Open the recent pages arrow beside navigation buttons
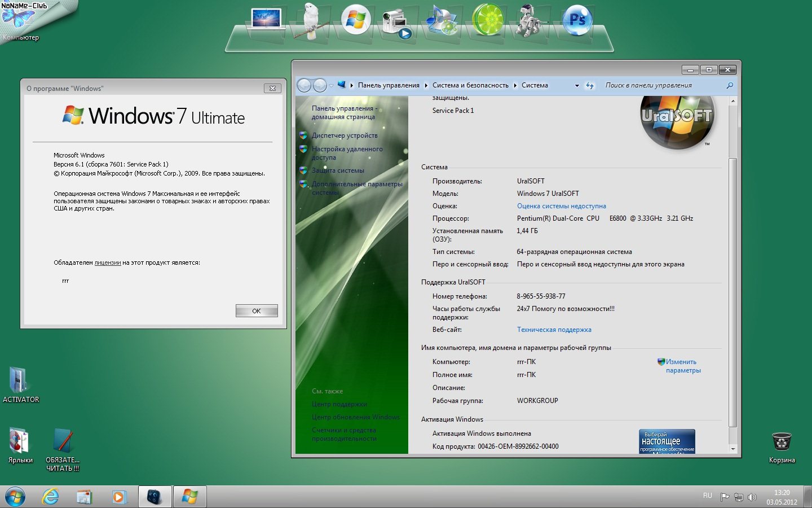 click(331, 86)
